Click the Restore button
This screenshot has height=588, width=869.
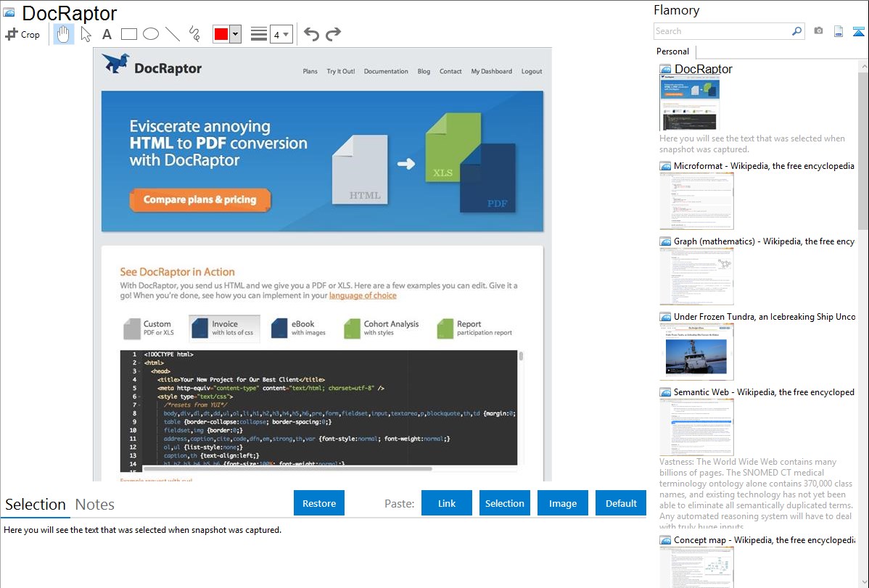point(319,503)
